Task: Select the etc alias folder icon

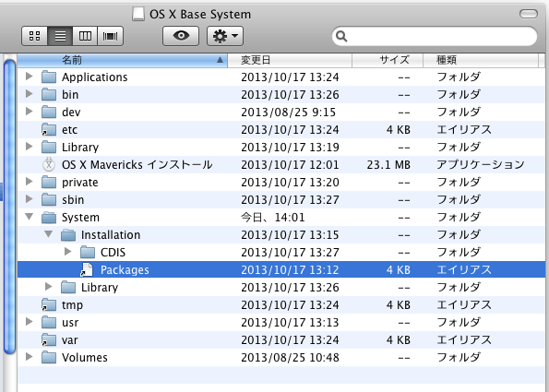Action: pos(49,129)
